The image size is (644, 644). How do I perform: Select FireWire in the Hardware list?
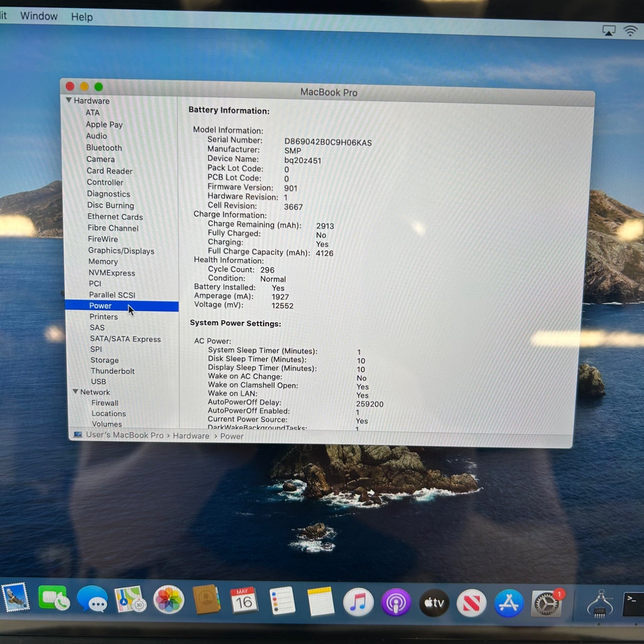tap(103, 239)
